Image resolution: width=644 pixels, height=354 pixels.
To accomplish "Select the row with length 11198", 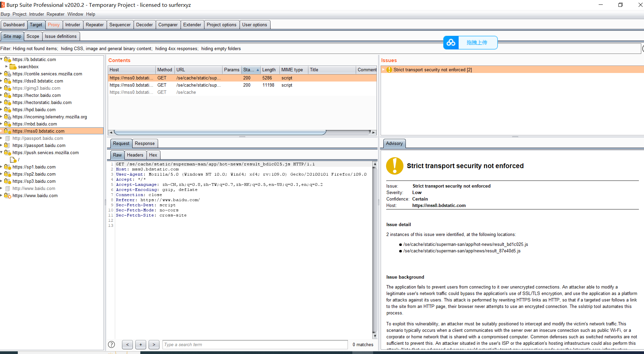I will (242, 85).
